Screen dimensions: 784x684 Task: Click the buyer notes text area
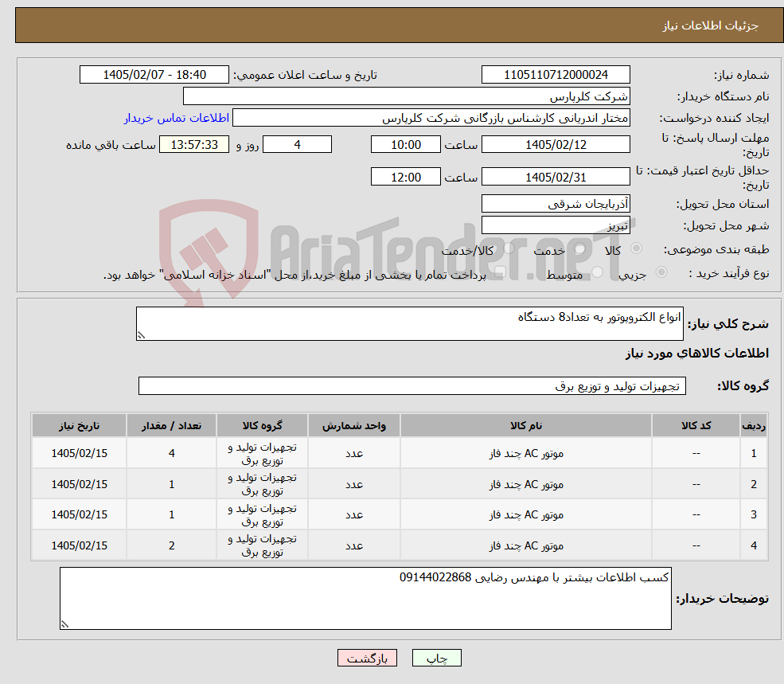point(365,599)
